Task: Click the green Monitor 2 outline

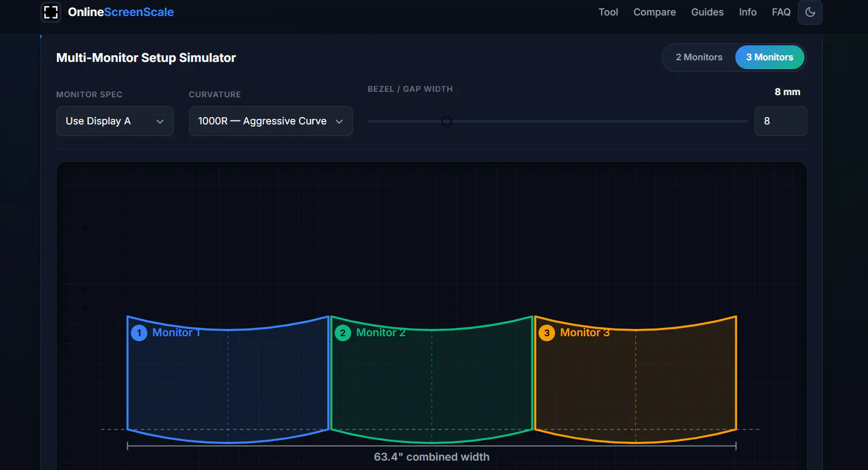Action: tap(432, 380)
